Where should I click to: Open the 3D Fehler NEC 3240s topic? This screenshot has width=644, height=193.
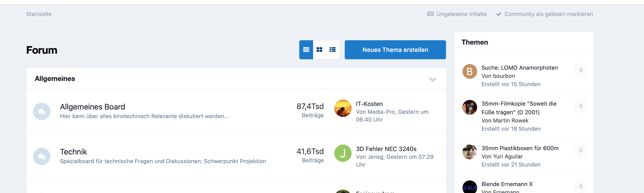[386, 149]
